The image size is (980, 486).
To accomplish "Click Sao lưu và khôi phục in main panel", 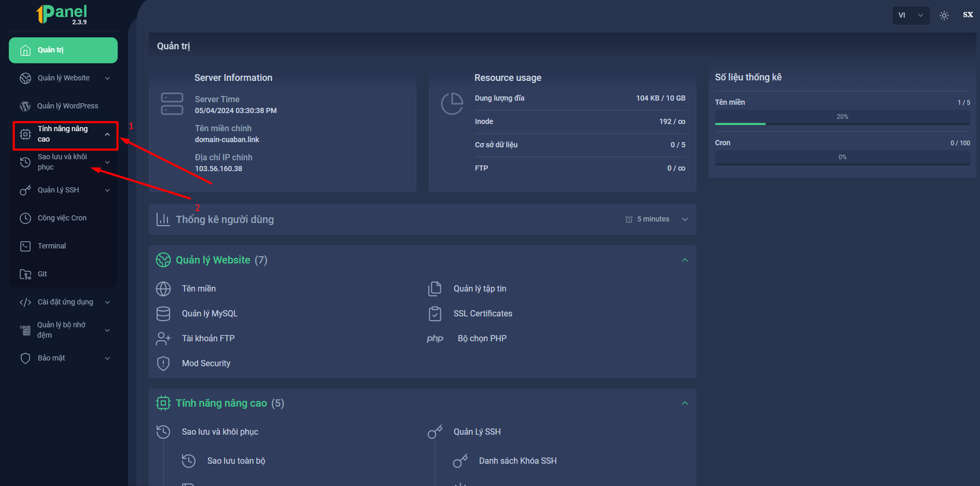I will pyautogui.click(x=220, y=432).
